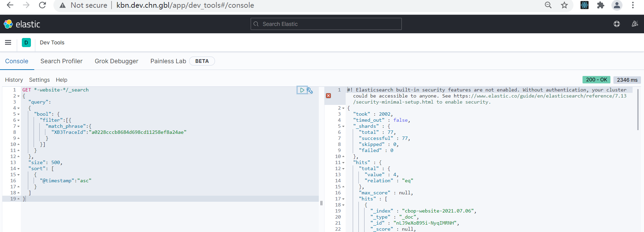Collapse the response hits fold arrow on line 11
This screenshot has width=644, height=232.
point(343,163)
